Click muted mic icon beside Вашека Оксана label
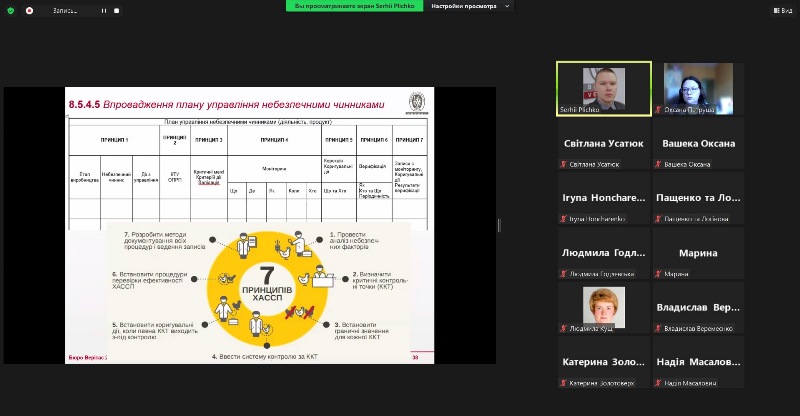Image resolution: width=800 pixels, height=416 pixels. (x=659, y=164)
